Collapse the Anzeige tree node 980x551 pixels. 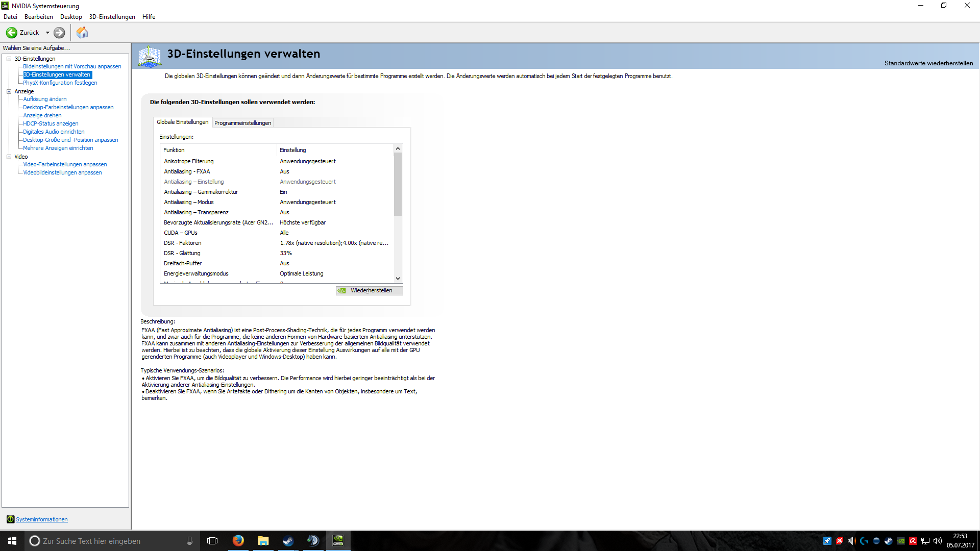click(9, 91)
